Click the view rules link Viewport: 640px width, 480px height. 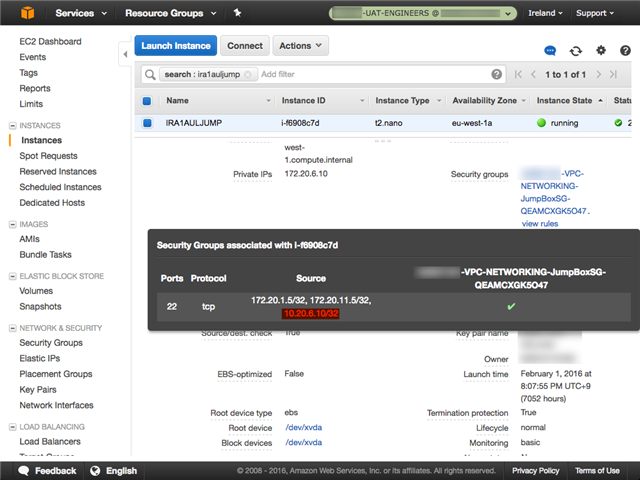click(x=540, y=224)
